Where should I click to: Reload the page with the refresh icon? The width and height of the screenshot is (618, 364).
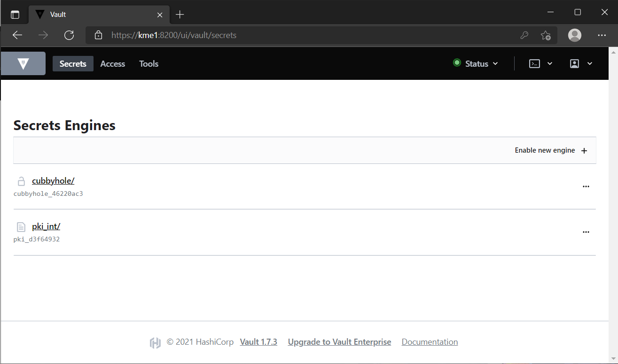pos(69,35)
